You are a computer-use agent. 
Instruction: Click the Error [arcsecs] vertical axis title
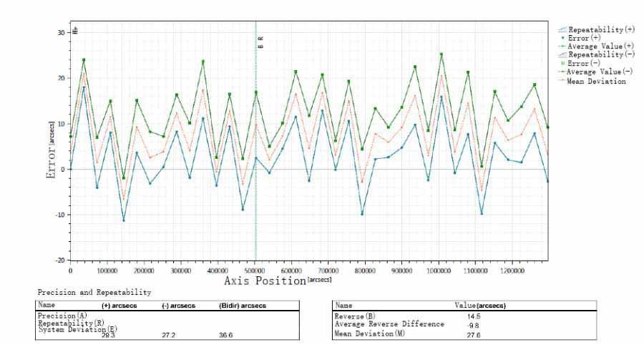pyautogui.click(x=51, y=142)
